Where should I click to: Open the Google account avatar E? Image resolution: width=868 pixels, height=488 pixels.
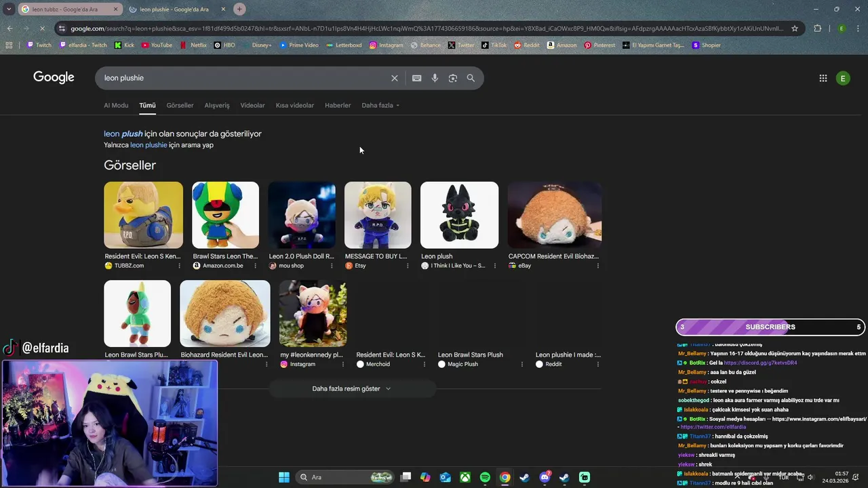pyautogui.click(x=843, y=78)
